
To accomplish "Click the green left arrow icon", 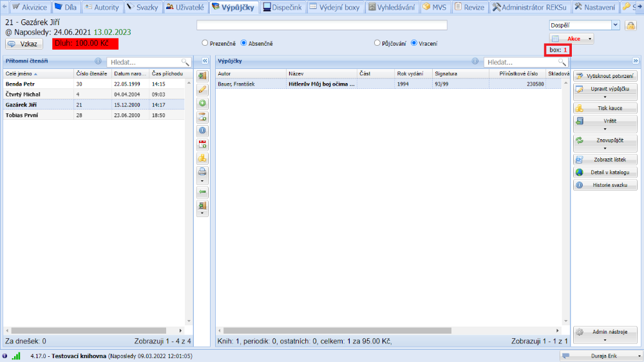I will coord(202,191).
